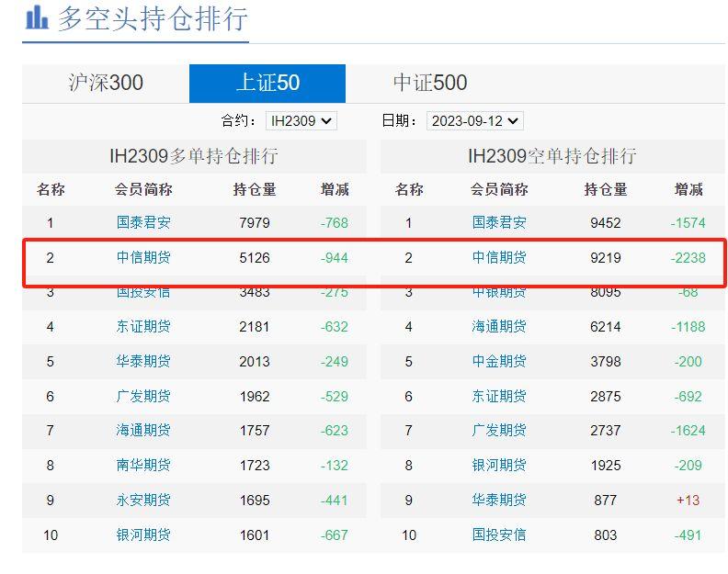This screenshot has height=574, width=728.
Task: Open the 合约 IH2309 dropdown
Action: pos(301,121)
